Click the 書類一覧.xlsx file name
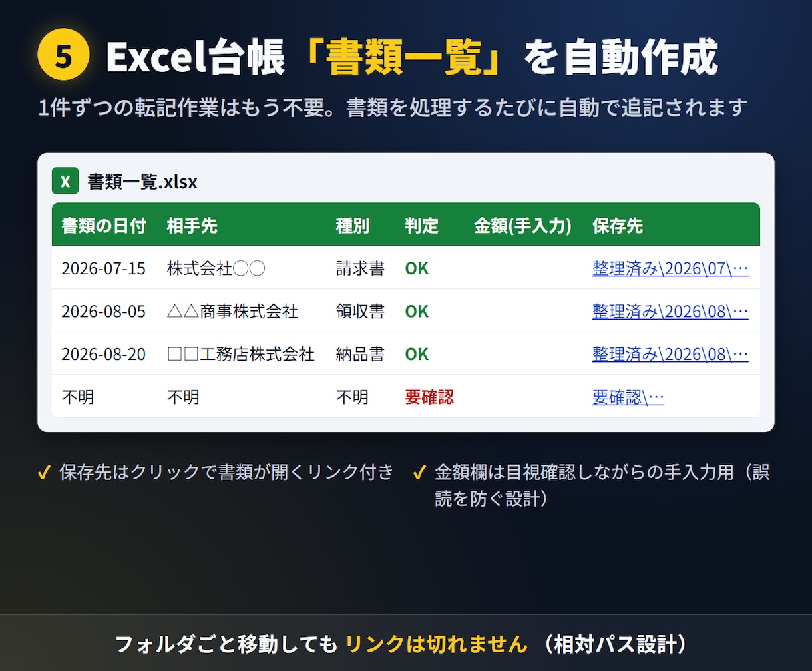This screenshot has height=671, width=812. (142, 182)
